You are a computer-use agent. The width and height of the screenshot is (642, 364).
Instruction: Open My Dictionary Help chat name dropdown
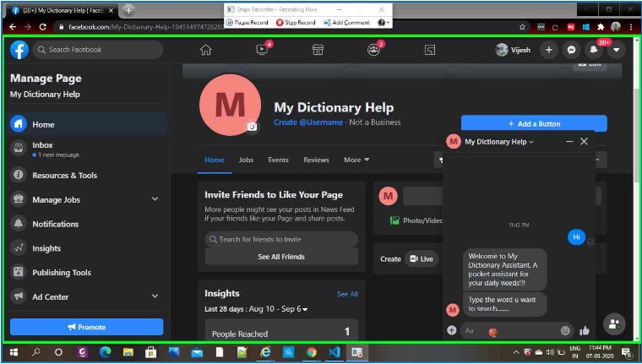pos(499,142)
